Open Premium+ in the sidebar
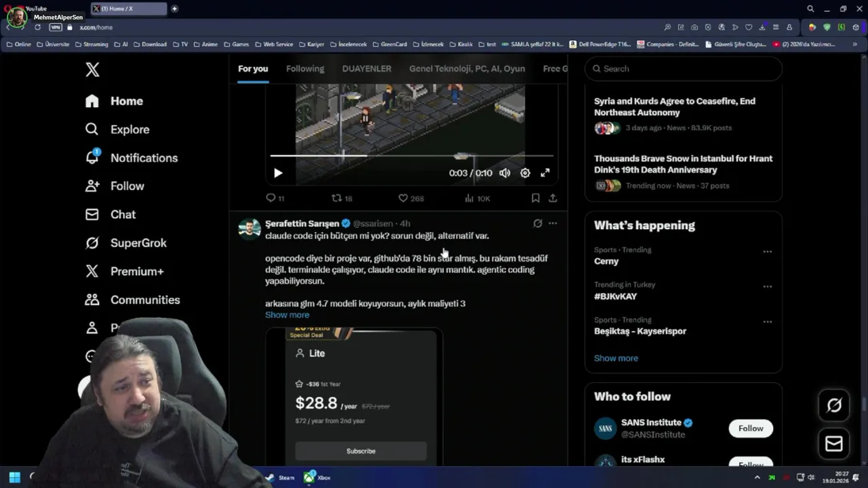The height and width of the screenshot is (488, 868). click(124, 271)
